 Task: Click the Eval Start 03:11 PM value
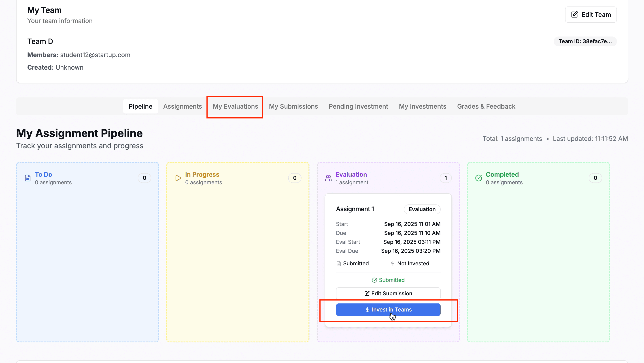[x=412, y=242]
